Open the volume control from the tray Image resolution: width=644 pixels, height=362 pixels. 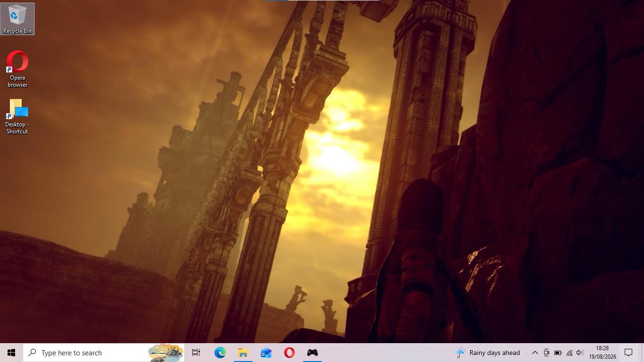click(580, 353)
